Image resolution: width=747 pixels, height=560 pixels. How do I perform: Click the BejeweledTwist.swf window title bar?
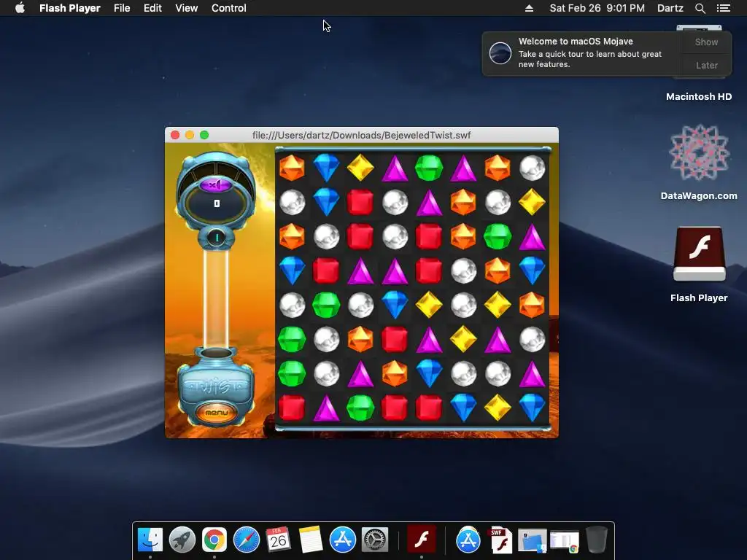(x=362, y=135)
